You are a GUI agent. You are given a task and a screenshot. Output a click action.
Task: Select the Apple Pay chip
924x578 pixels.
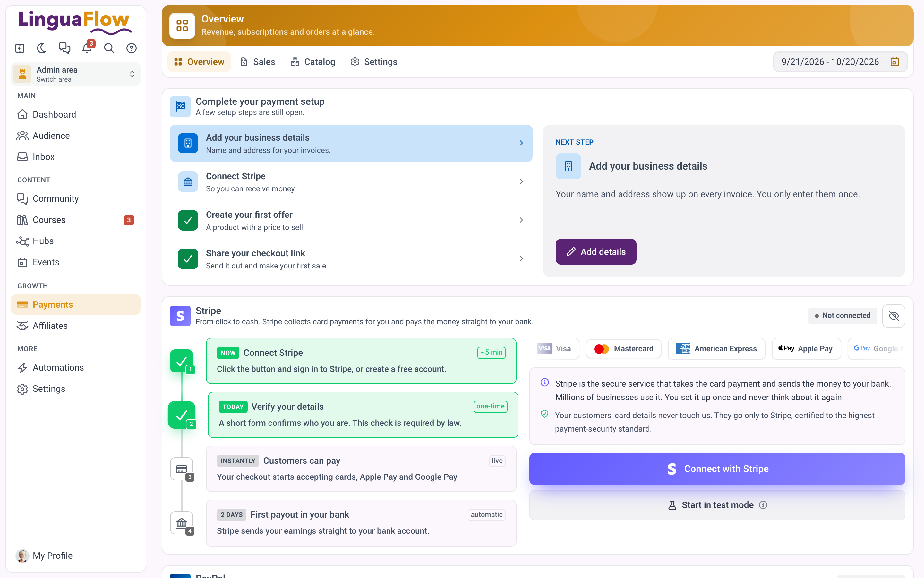[x=806, y=349]
